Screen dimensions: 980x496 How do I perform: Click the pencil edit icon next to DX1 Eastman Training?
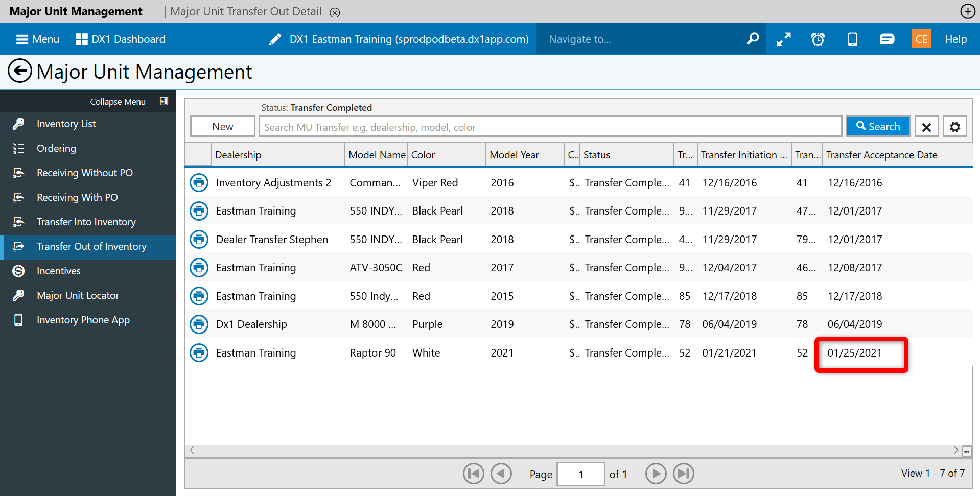click(275, 39)
